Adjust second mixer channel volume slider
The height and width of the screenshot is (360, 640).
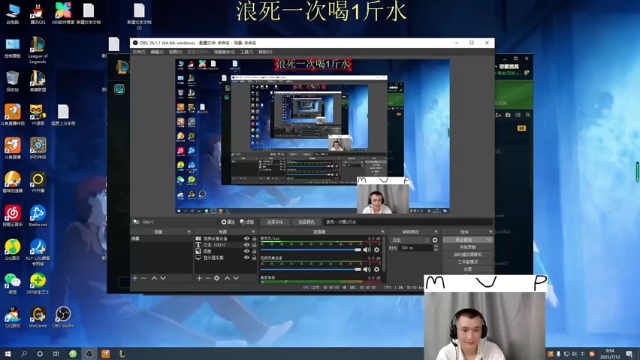coord(311,269)
